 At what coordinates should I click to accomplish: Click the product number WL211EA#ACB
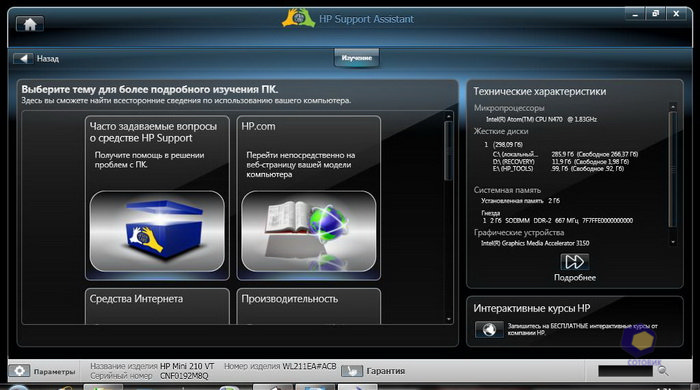[x=309, y=366]
